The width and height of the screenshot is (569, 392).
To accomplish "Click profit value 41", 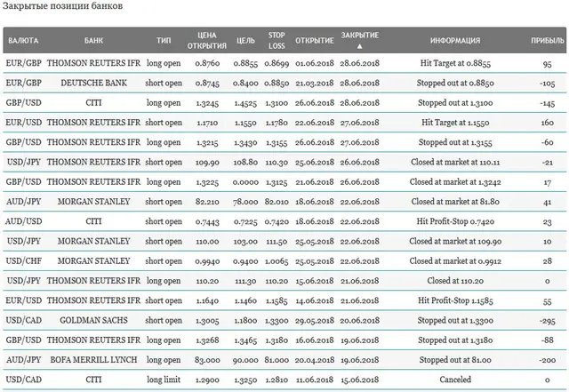I will 548,202.
